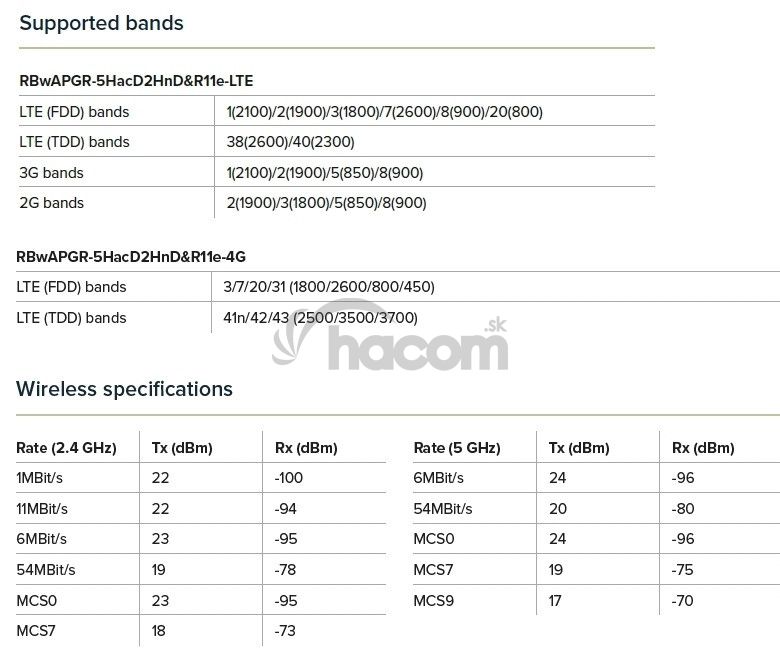The height and width of the screenshot is (670, 780).
Task: Select the RBwAPGR-5HacD2HnD&R11e-4G model title
Action: pyautogui.click(x=131, y=257)
